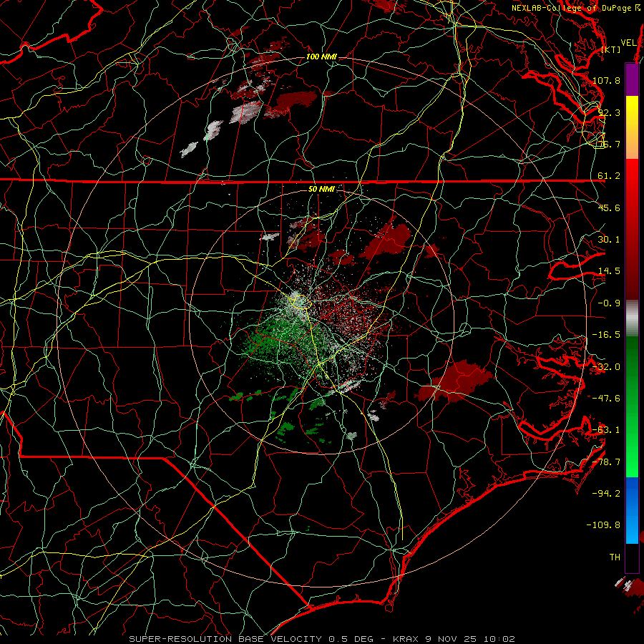Pick the black TH segment of the color bar
The height and width of the screenshot is (644, 644).
point(632,557)
